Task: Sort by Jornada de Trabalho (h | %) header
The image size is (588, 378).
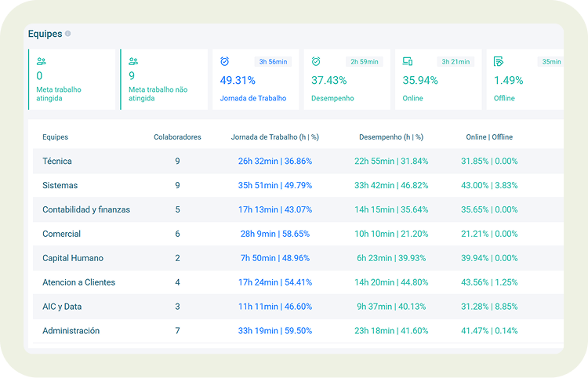Action: (x=274, y=137)
